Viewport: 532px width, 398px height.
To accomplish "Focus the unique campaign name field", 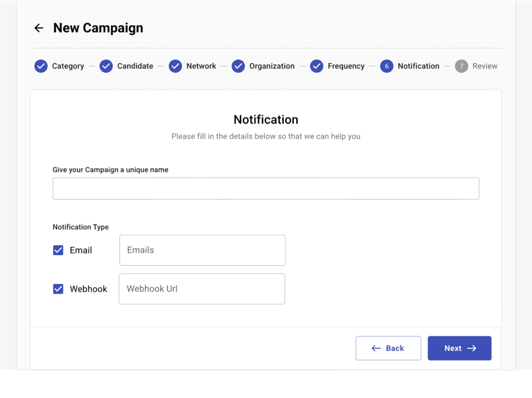I will pyautogui.click(x=266, y=188).
